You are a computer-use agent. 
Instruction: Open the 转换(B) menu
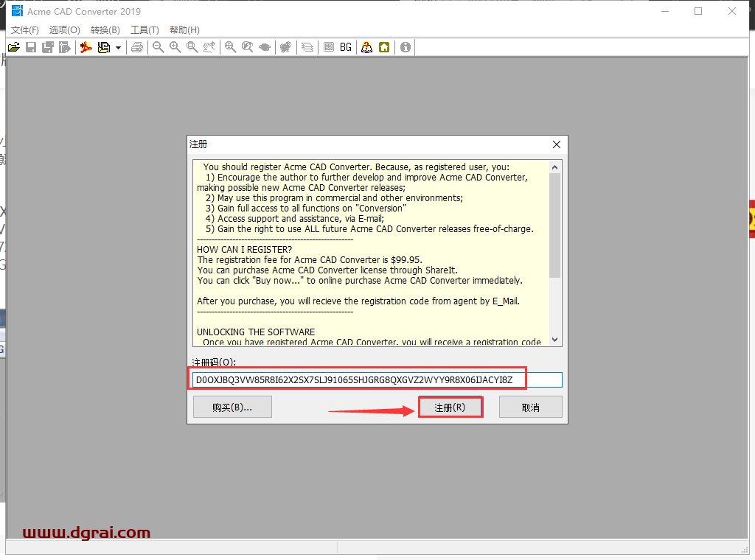tap(105, 29)
